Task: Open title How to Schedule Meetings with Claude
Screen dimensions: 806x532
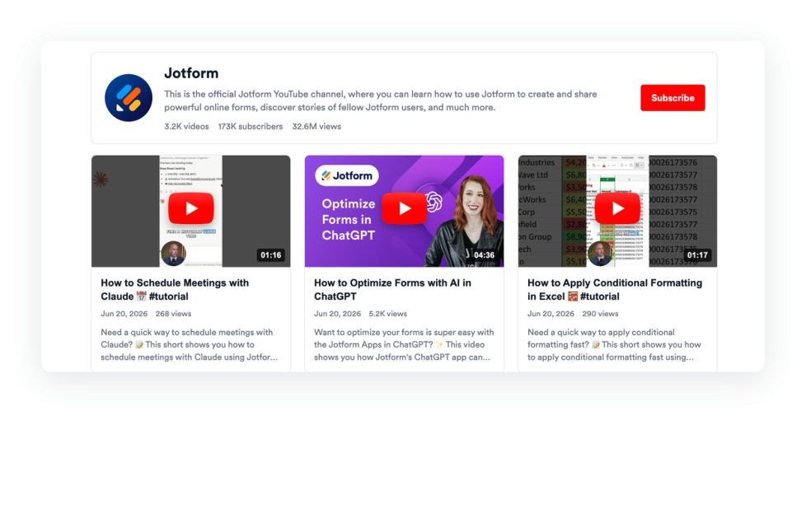Action: point(175,290)
